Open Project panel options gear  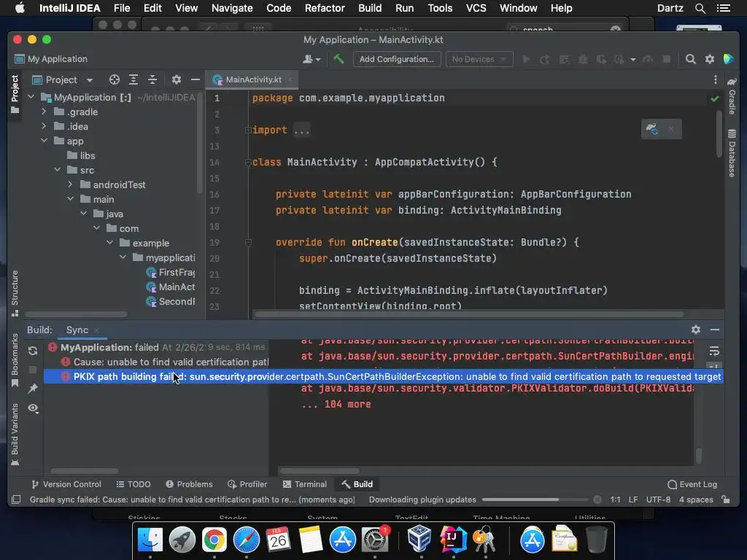(x=177, y=79)
